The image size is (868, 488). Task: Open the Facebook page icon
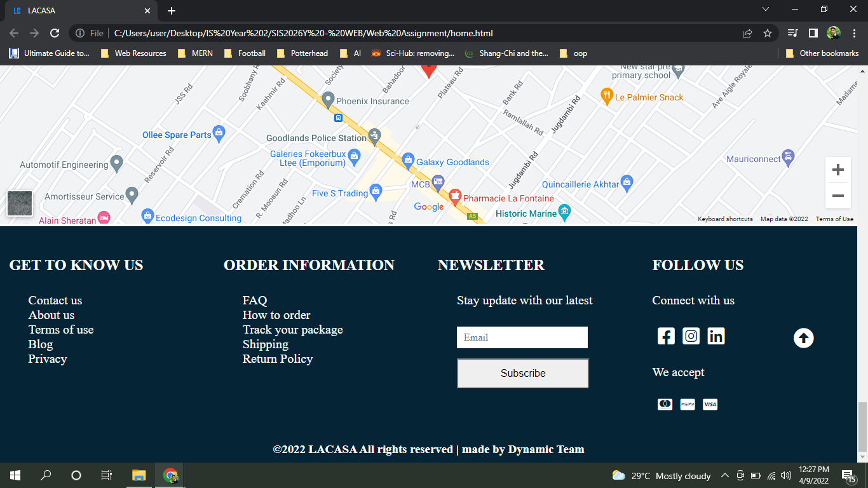coord(666,336)
